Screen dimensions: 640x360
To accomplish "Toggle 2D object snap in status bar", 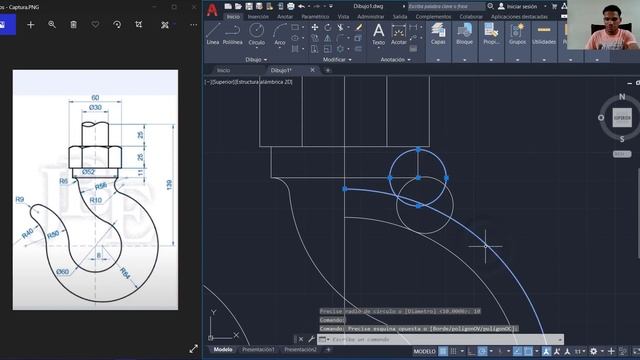I will coord(528,351).
